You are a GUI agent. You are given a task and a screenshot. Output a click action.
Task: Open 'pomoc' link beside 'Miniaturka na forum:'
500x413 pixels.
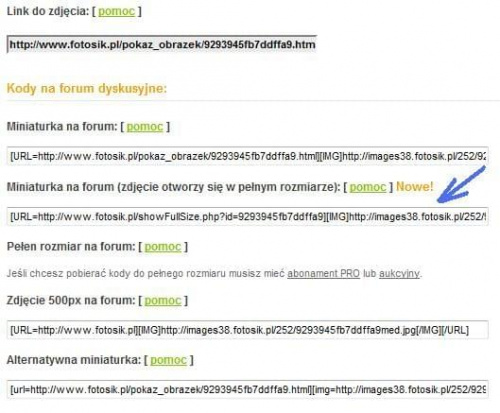[x=145, y=127]
